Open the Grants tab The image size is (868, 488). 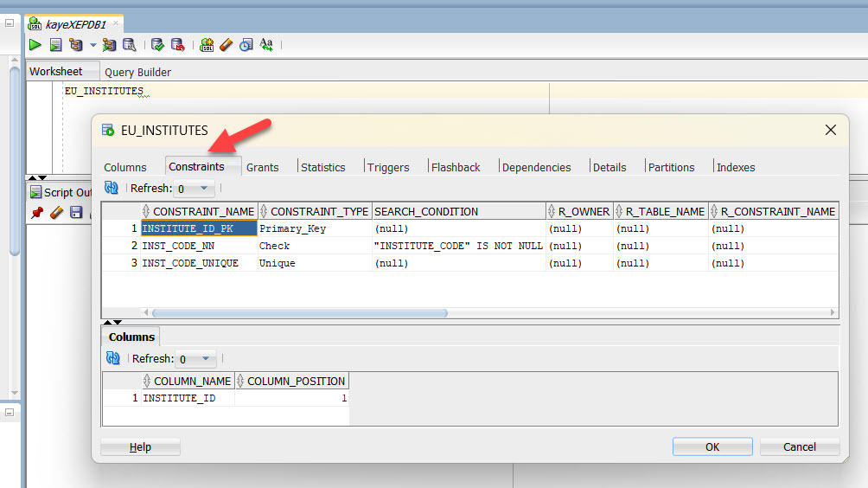coord(263,167)
